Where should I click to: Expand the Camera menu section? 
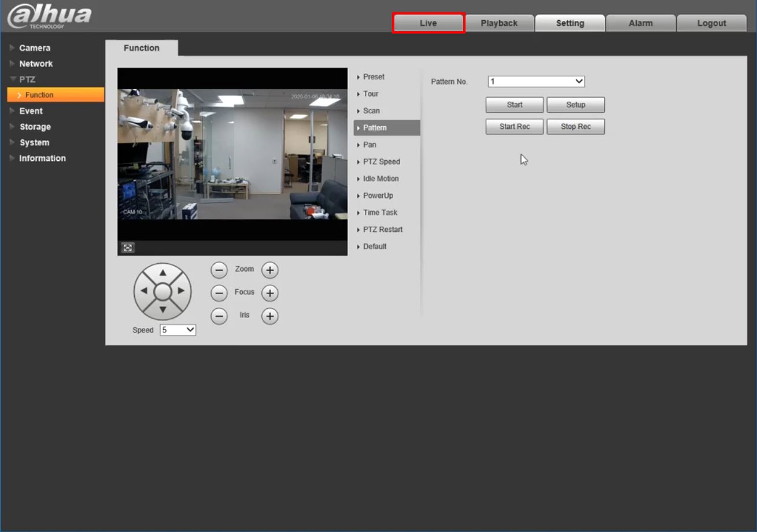click(x=35, y=48)
